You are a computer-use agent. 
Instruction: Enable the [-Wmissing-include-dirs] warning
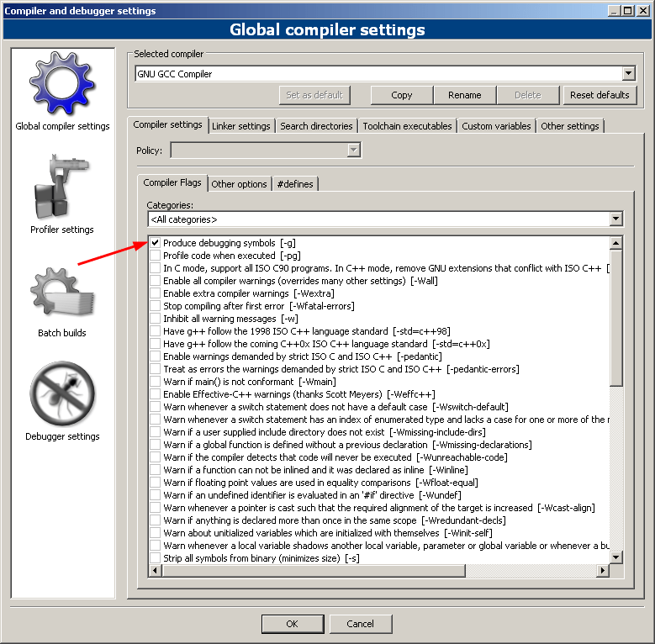click(x=156, y=432)
